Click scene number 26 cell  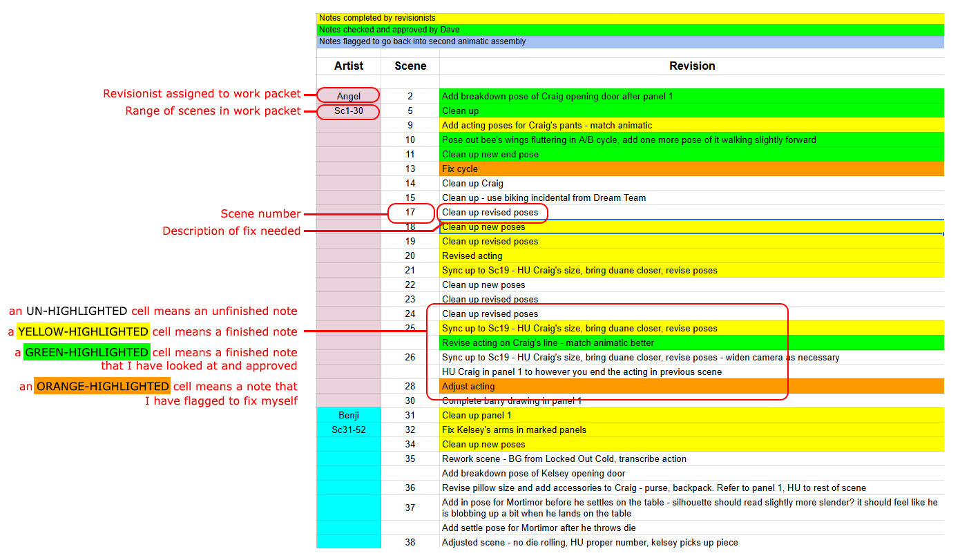click(410, 357)
